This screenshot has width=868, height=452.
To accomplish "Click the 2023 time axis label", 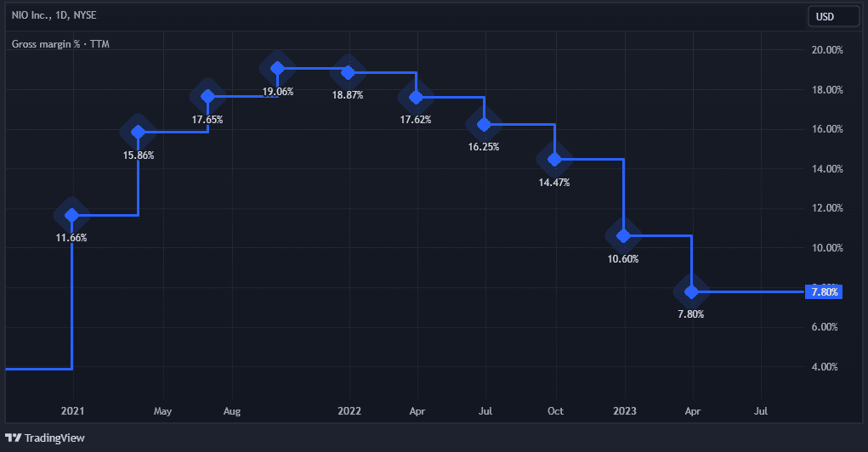I will (x=624, y=411).
